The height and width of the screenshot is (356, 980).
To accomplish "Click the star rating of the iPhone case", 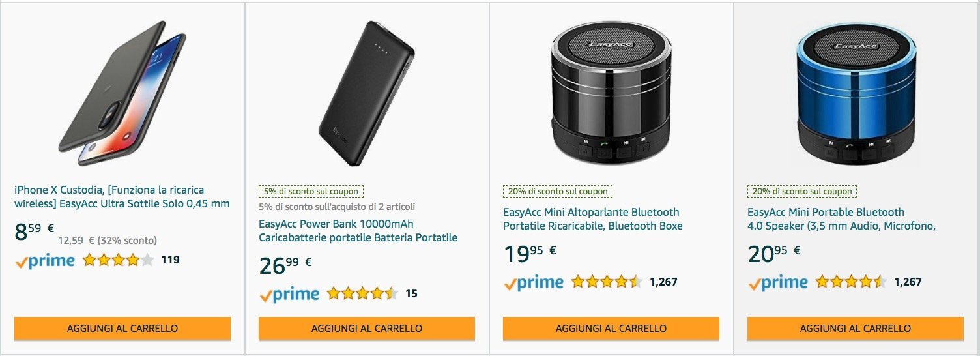I will pyautogui.click(x=118, y=260).
